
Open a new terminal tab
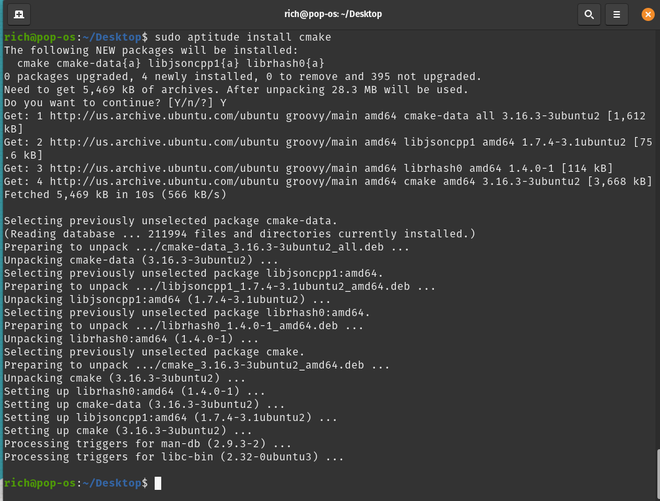point(19,14)
